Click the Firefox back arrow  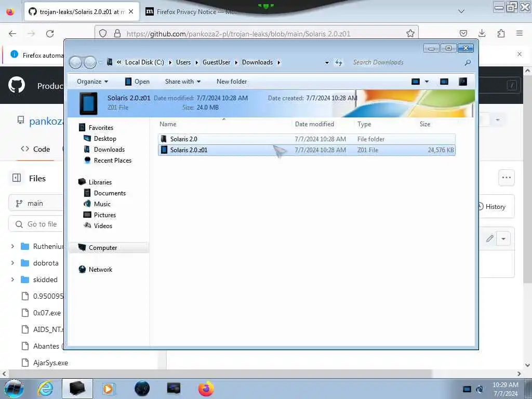point(12,34)
